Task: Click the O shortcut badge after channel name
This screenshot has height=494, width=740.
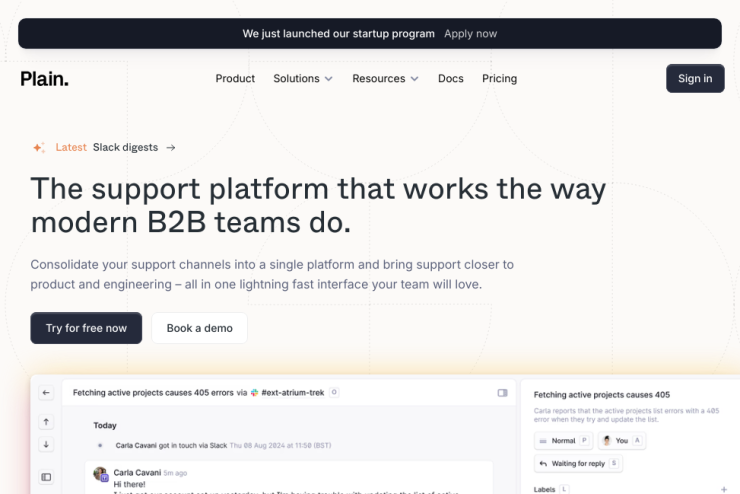Action: click(334, 392)
